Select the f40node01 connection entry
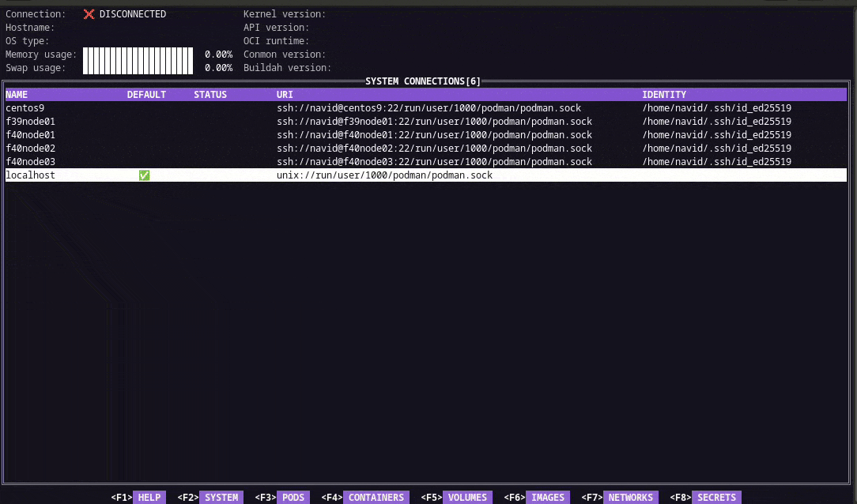Screen dimensions: 857x504 click(x=426, y=135)
